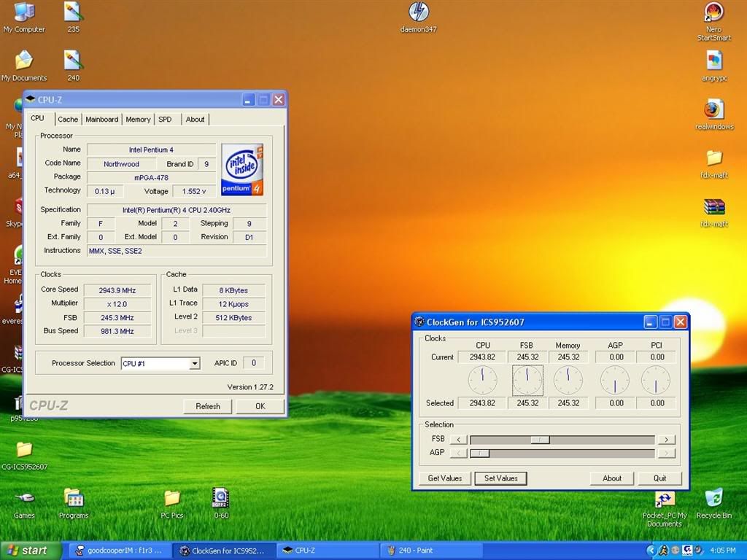Viewport: 747px width, 560px height.
Task: Click the Intel Inside Pentium 4 logo
Action: 242,169
